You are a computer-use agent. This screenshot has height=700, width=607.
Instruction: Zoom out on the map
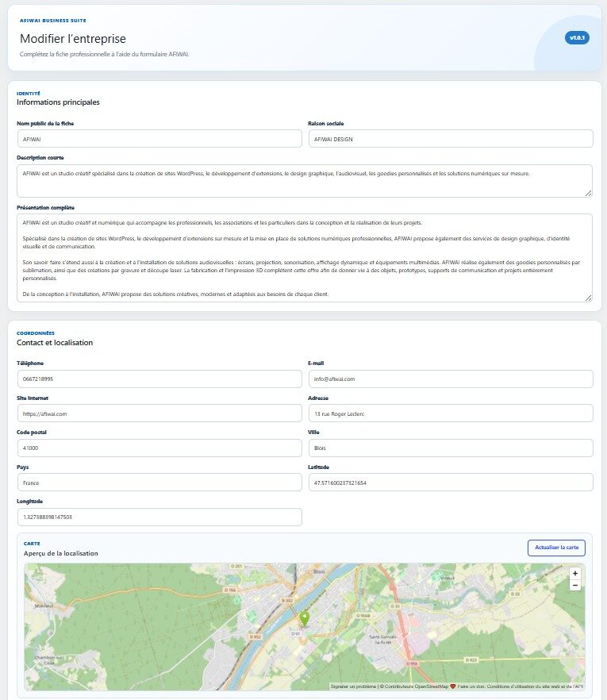575,585
